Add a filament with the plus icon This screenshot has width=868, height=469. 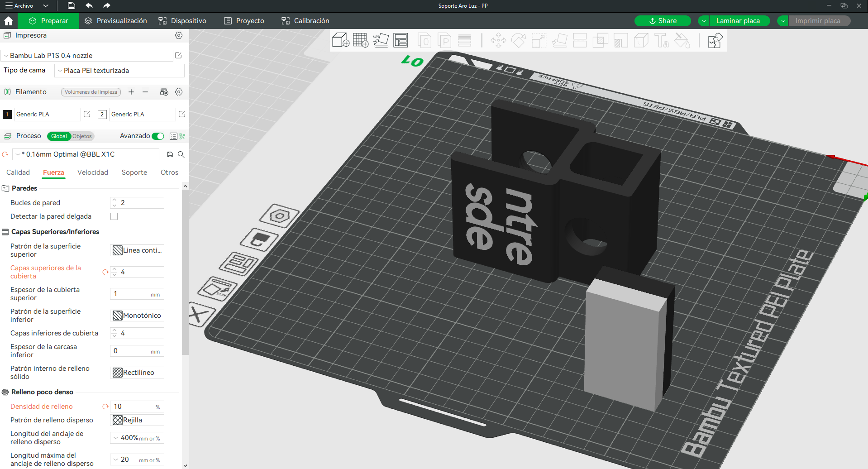pos(131,92)
